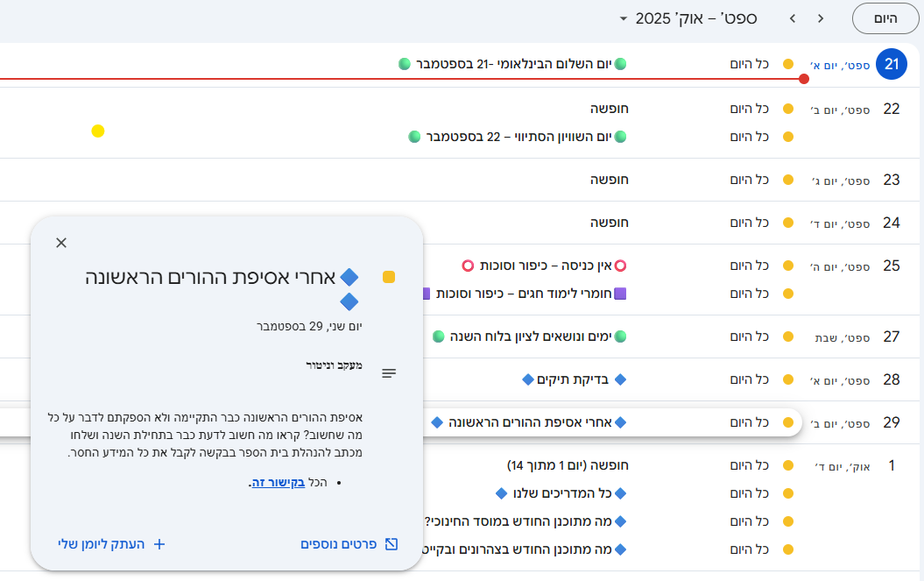Click the chevron arrow beside the date range title
Screen dimensions: 924x581
click(792, 18)
